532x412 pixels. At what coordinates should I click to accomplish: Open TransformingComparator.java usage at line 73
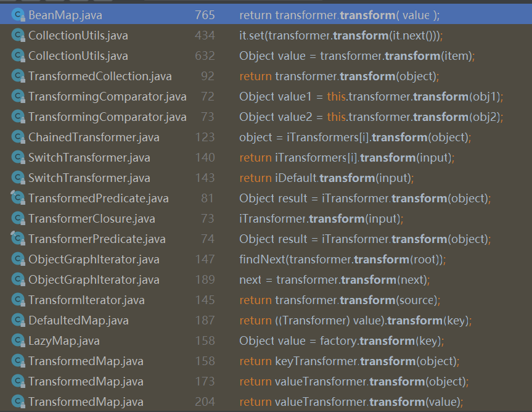(107, 117)
